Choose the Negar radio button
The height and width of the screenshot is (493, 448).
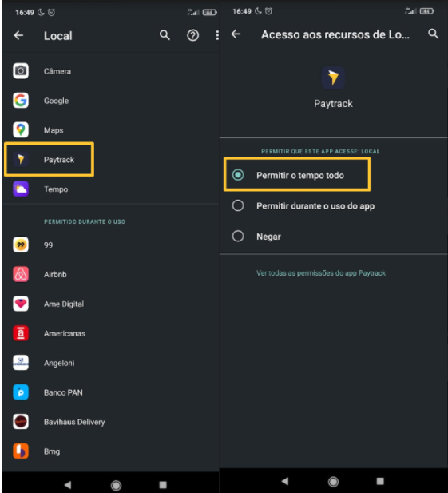tap(238, 236)
